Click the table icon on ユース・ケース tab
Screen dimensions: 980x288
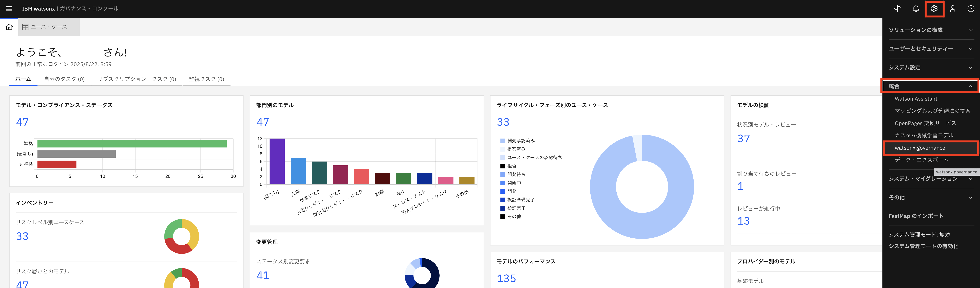25,27
